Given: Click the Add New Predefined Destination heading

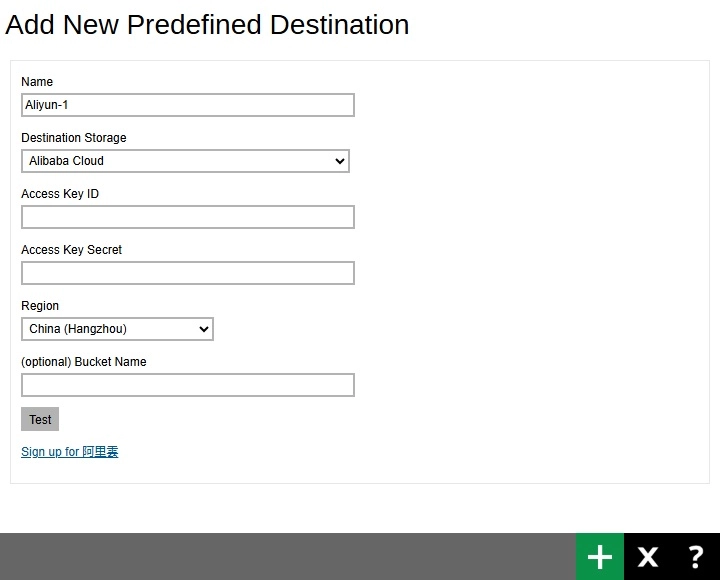Looking at the screenshot, I should 207,25.
